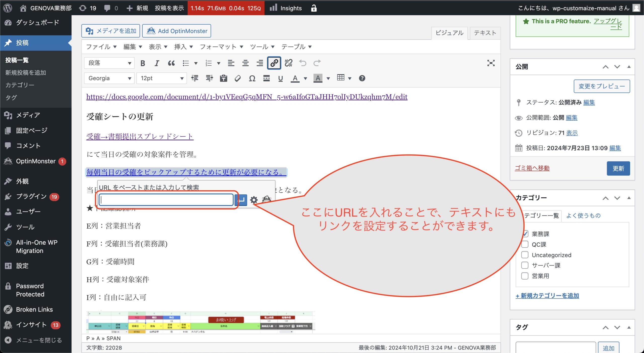Check the Uncategorized category checkbox

pos(525,255)
